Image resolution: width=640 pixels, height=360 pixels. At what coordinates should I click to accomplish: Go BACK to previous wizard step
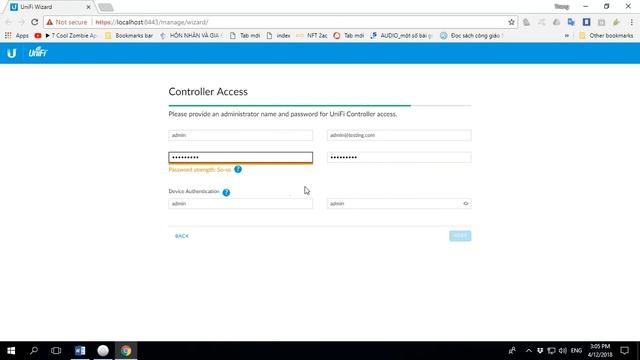click(182, 236)
